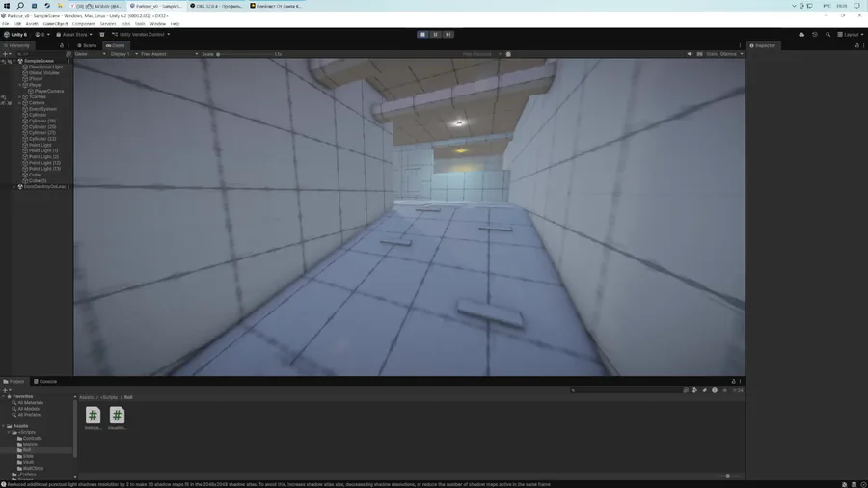
Task: Pause the running game
Action: (x=435, y=35)
